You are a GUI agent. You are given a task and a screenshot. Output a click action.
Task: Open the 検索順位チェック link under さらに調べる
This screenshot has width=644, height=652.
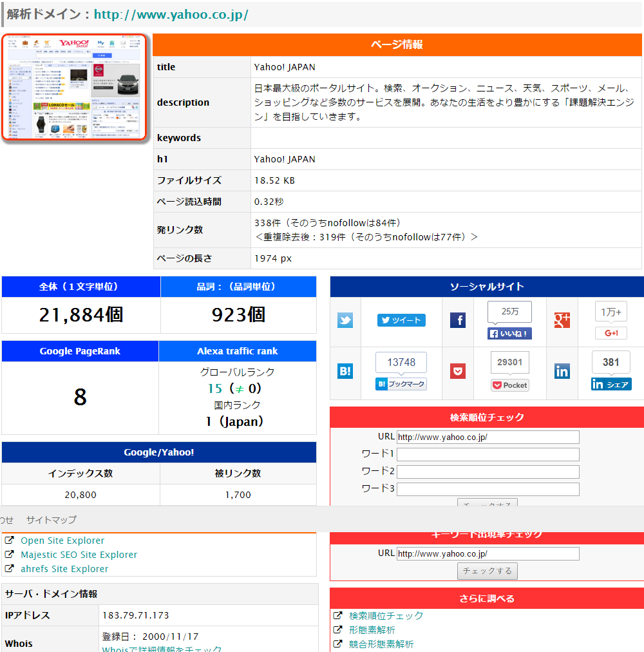coord(386,616)
